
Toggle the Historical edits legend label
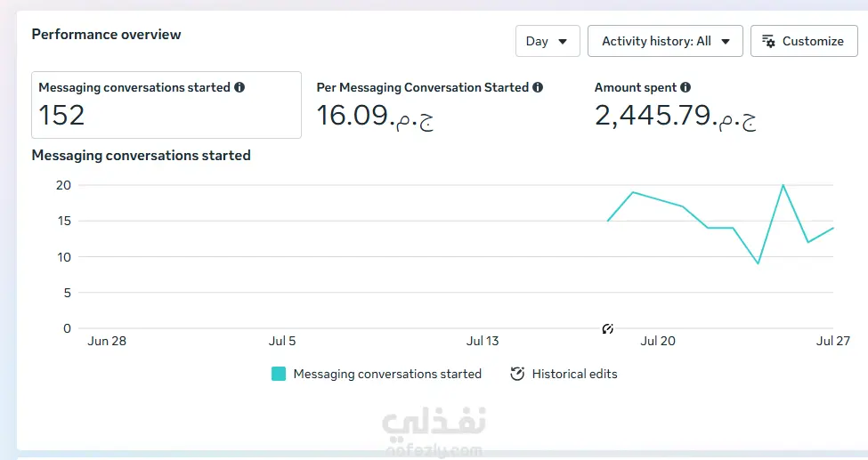pos(574,374)
